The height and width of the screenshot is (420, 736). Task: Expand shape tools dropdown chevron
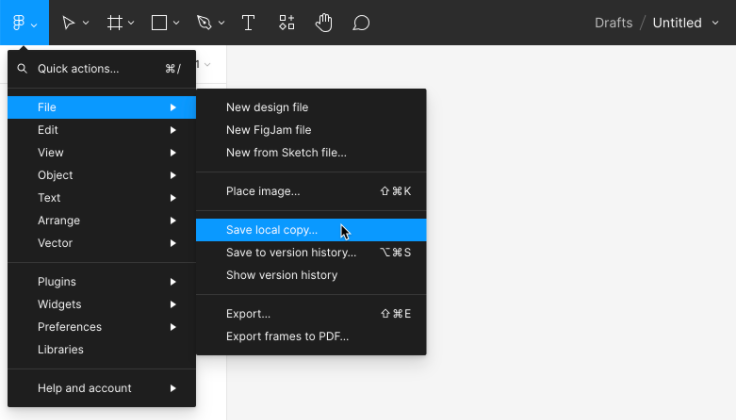click(176, 23)
